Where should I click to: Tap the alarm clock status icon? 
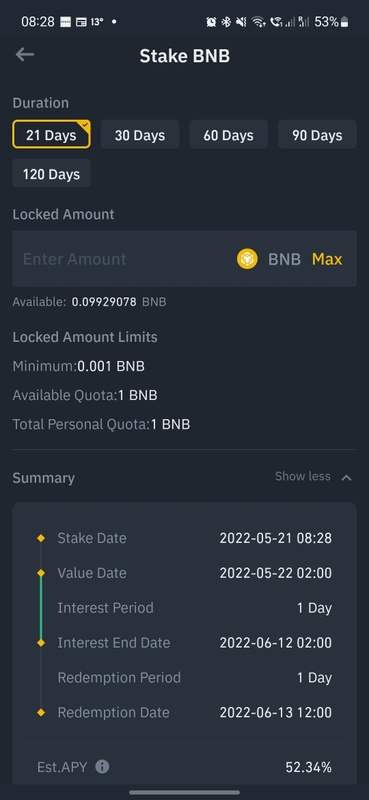point(211,21)
